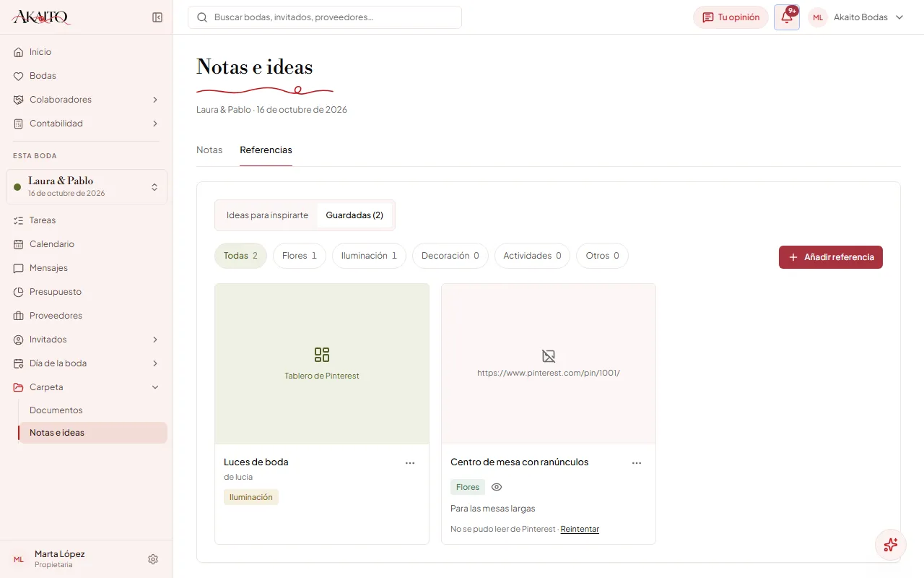This screenshot has width=924, height=578.
Task: Open settings gear next to Marta López
Action: [153, 559]
